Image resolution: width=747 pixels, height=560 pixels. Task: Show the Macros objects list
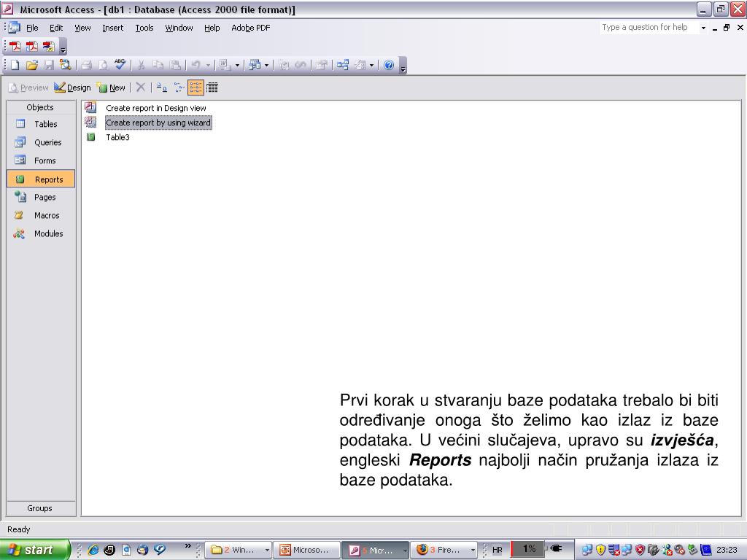41,215
